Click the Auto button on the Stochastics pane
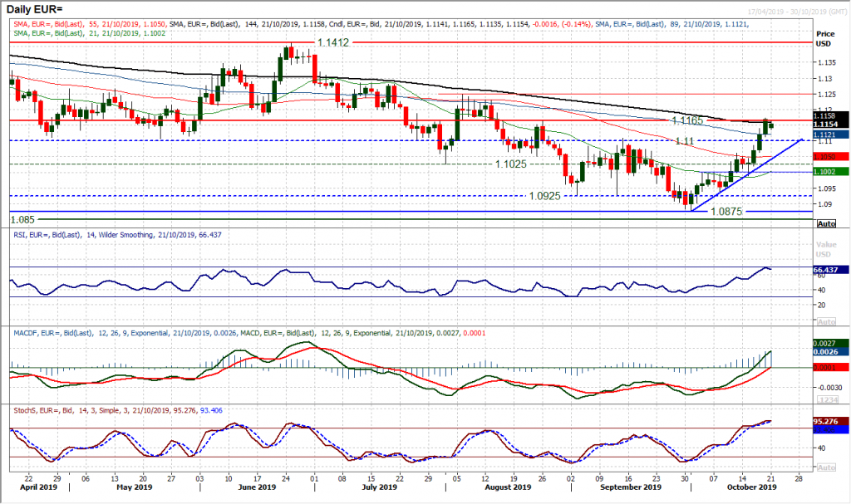The width and height of the screenshot is (851, 504). click(x=825, y=466)
